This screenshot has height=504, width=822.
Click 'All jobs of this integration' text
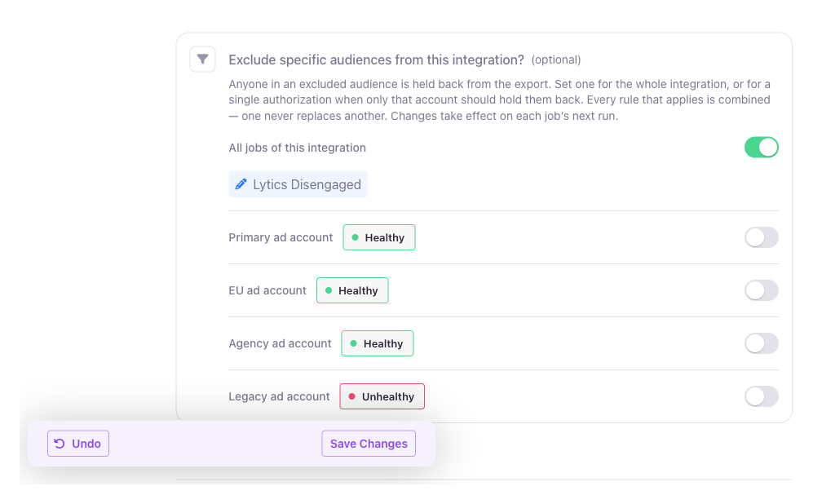(x=297, y=148)
